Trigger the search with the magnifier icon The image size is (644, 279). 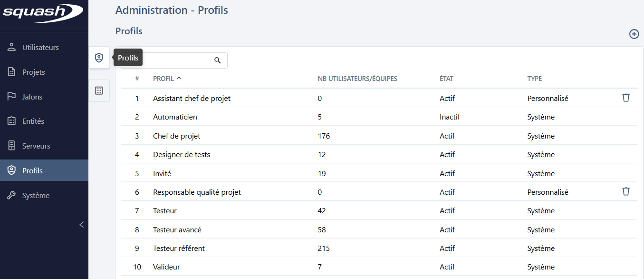coord(218,60)
